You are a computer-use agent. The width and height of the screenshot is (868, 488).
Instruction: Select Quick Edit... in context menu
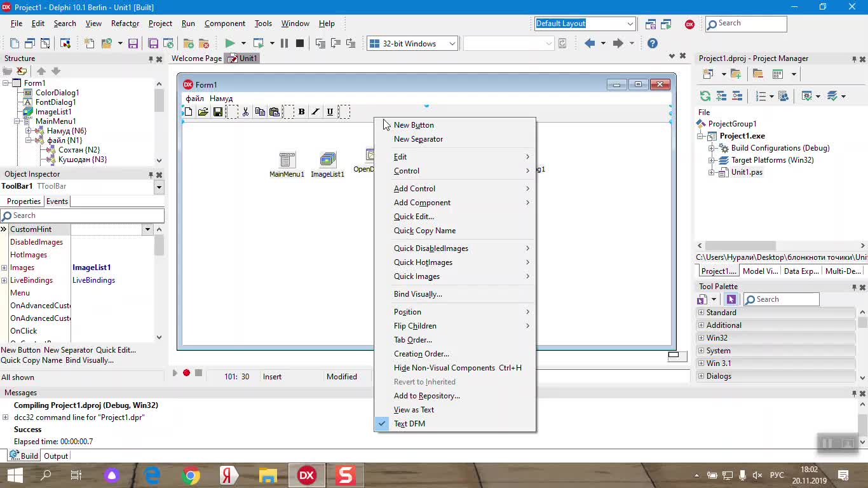coord(454,217)
